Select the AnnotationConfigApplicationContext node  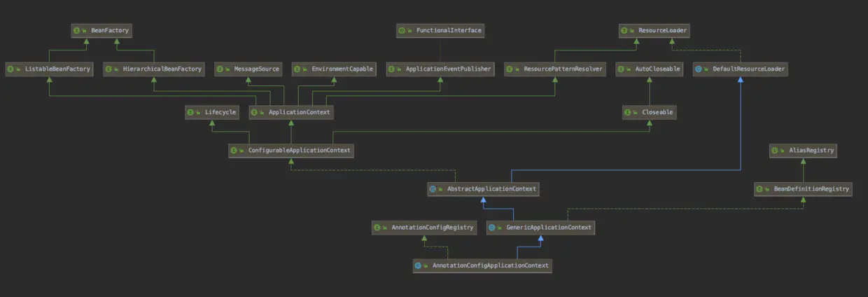pos(482,266)
